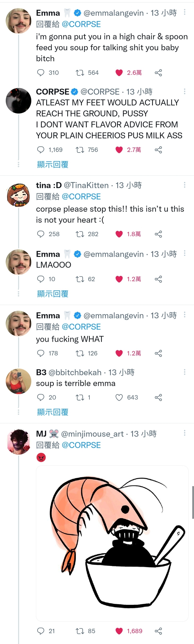Open more options menu on CORPSE's tweet
The width and height of the screenshot is (194, 644).
click(x=185, y=91)
